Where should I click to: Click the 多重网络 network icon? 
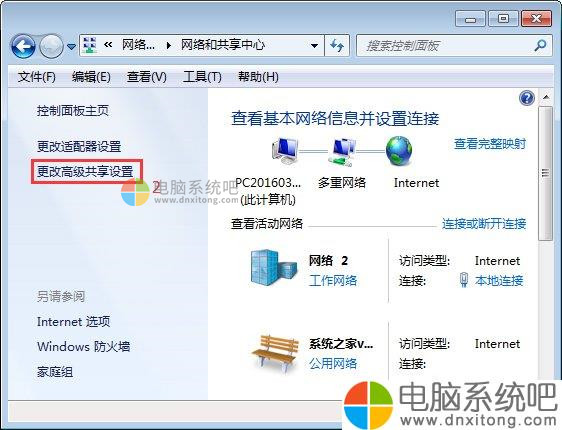tap(342, 152)
